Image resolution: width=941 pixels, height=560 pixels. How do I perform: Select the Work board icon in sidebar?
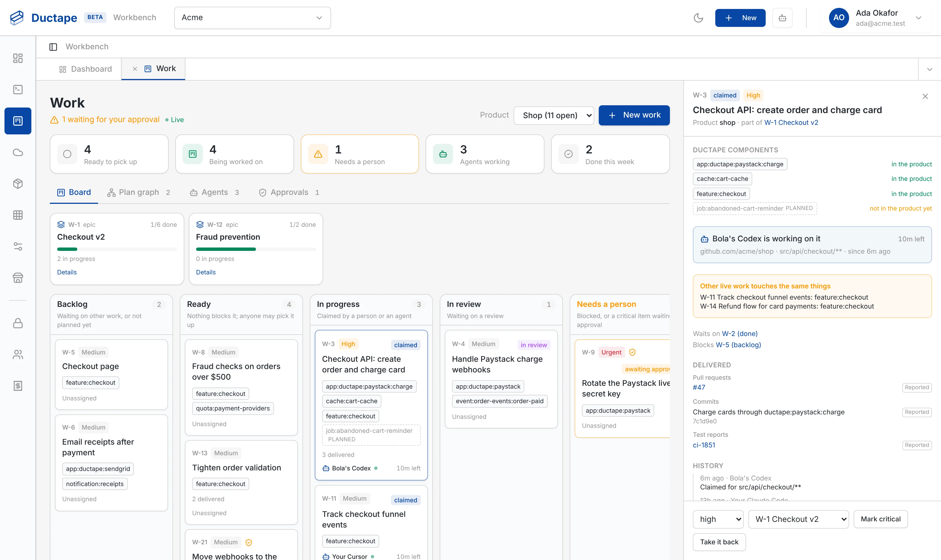pos(18,121)
